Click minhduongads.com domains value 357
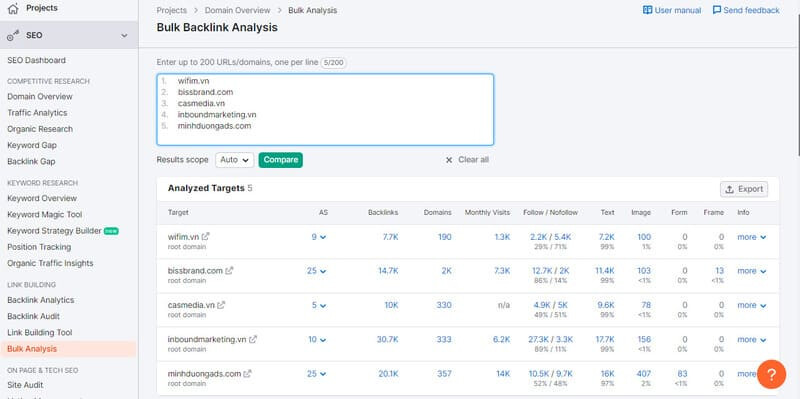 pyautogui.click(x=444, y=373)
